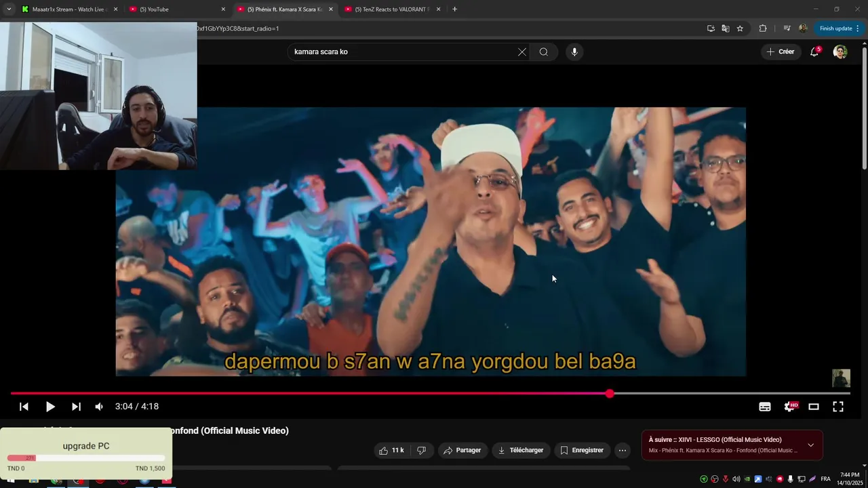
Task: Click the NVIDIA icon in the system tray
Action: 747,479
